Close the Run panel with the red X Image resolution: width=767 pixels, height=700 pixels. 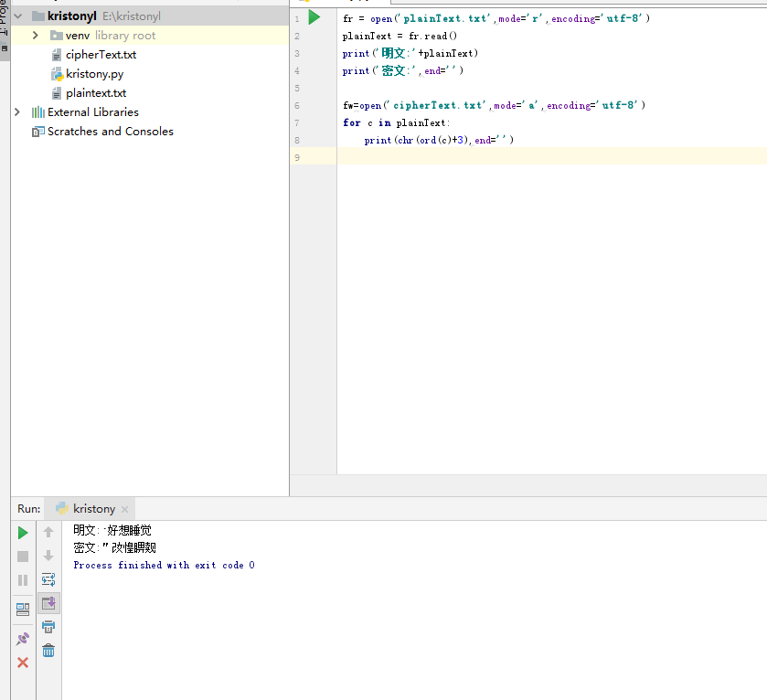[x=23, y=663]
